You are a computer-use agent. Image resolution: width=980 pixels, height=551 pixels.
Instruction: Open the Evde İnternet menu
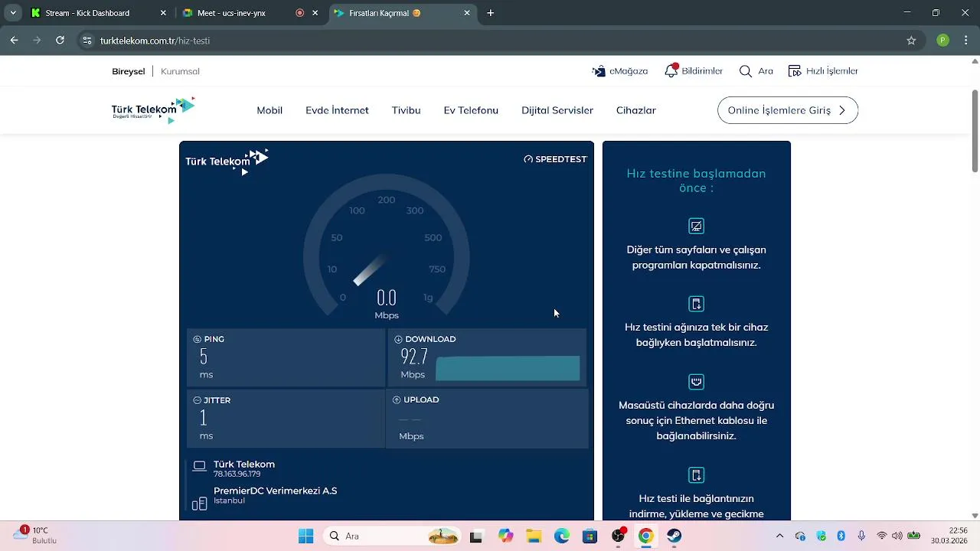coord(337,110)
